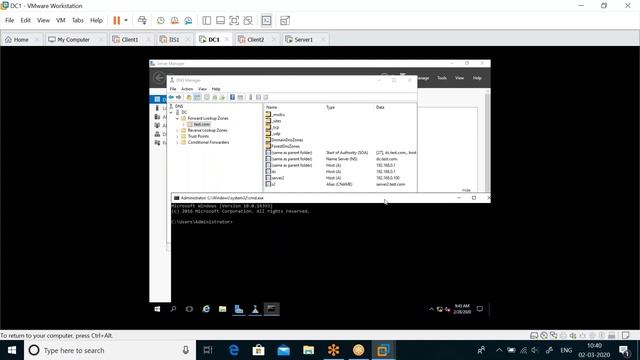Select the Alias (CNAME) record row
Image resolution: width=640 pixels, height=360 pixels.
[341, 184]
